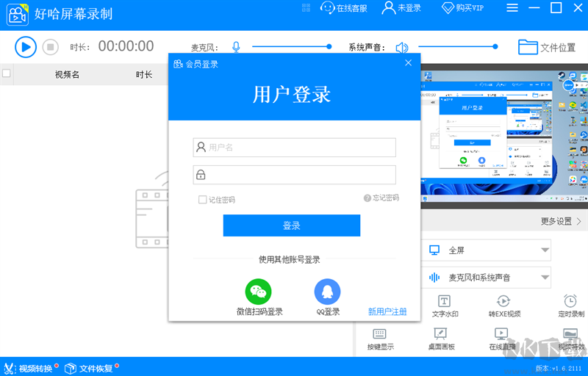Click the 00:00:00 duration readout

point(126,46)
